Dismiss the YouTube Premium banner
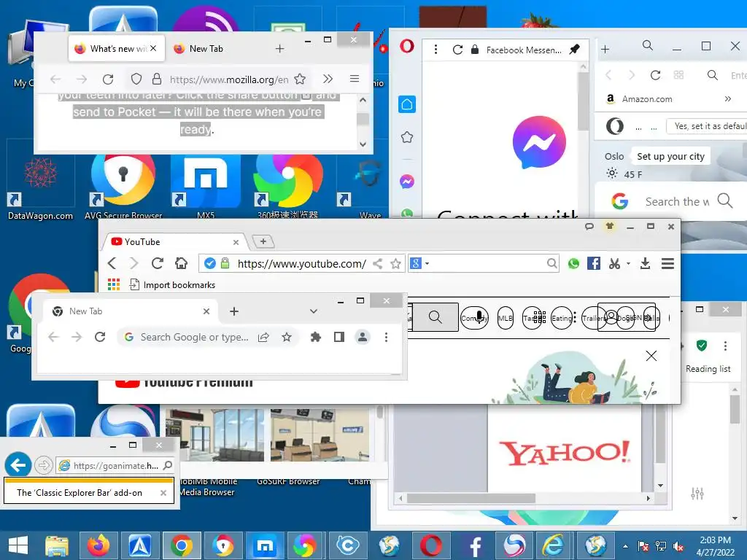Screen dimensions: 747x560 click(x=651, y=356)
